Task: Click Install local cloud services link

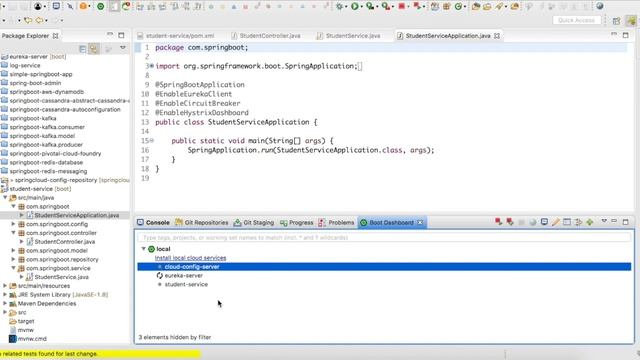Action: tap(190, 258)
